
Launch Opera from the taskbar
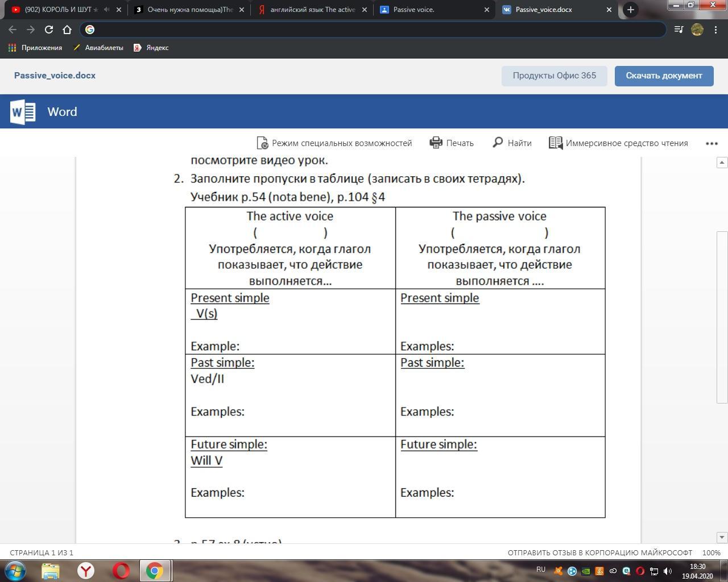[121, 570]
